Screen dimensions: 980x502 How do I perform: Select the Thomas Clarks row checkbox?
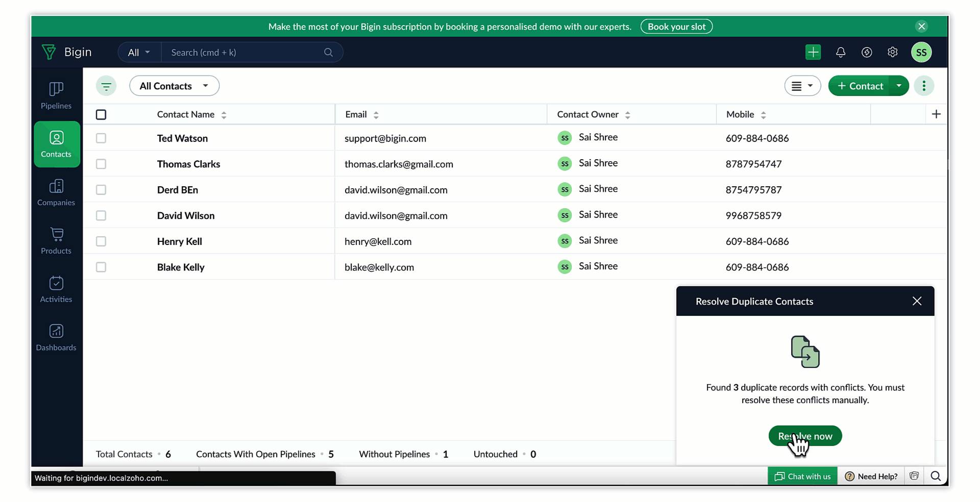tap(101, 164)
